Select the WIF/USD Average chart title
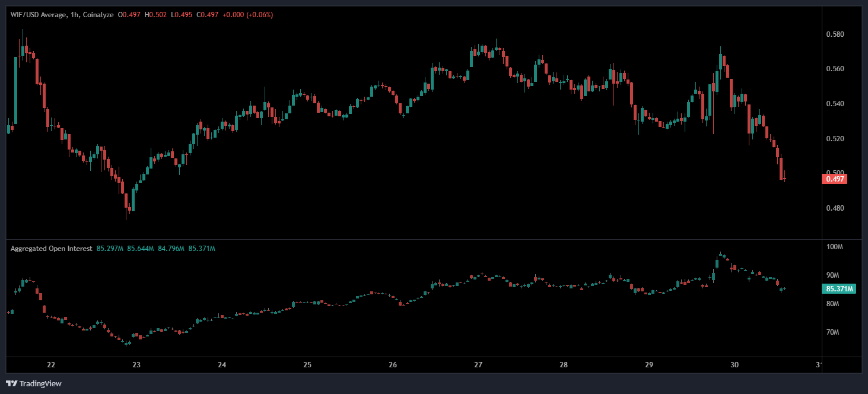 tap(38, 14)
